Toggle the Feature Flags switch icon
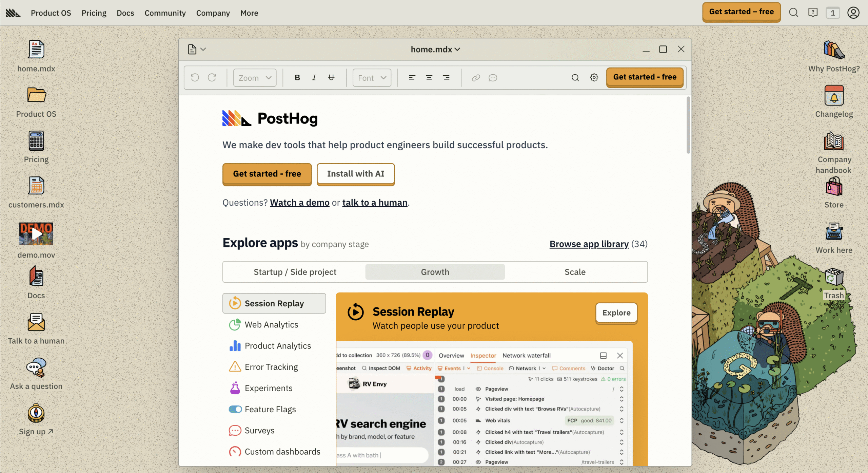Viewport: 868px width, 473px height. point(235,409)
